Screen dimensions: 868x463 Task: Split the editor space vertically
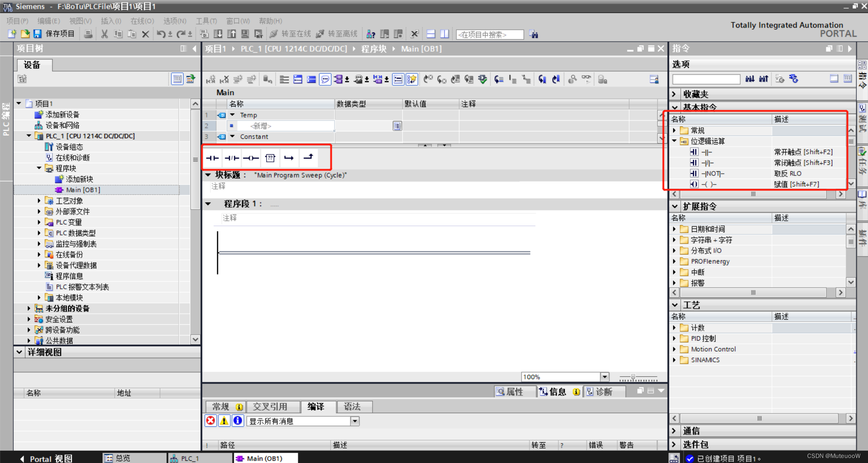click(445, 34)
